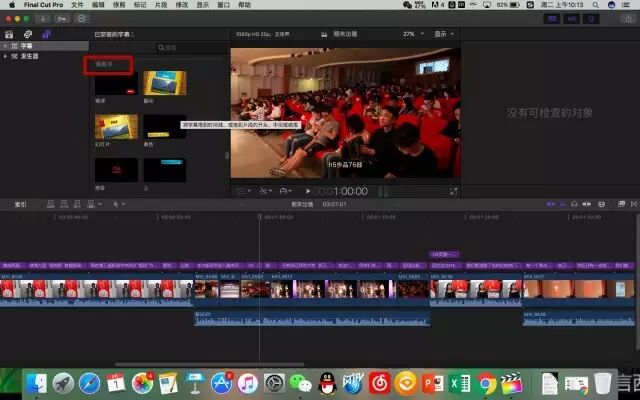640x400 pixels.
Task: Open the 27% viewer zoom dropdown
Action: pyautogui.click(x=413, y=34)
